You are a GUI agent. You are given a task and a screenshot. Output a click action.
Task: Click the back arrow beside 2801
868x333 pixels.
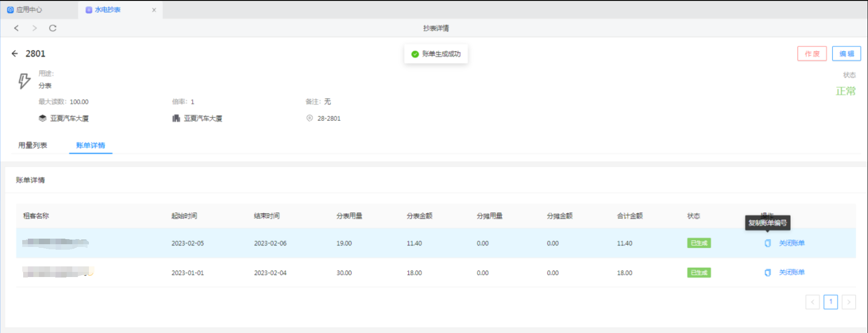15,54
